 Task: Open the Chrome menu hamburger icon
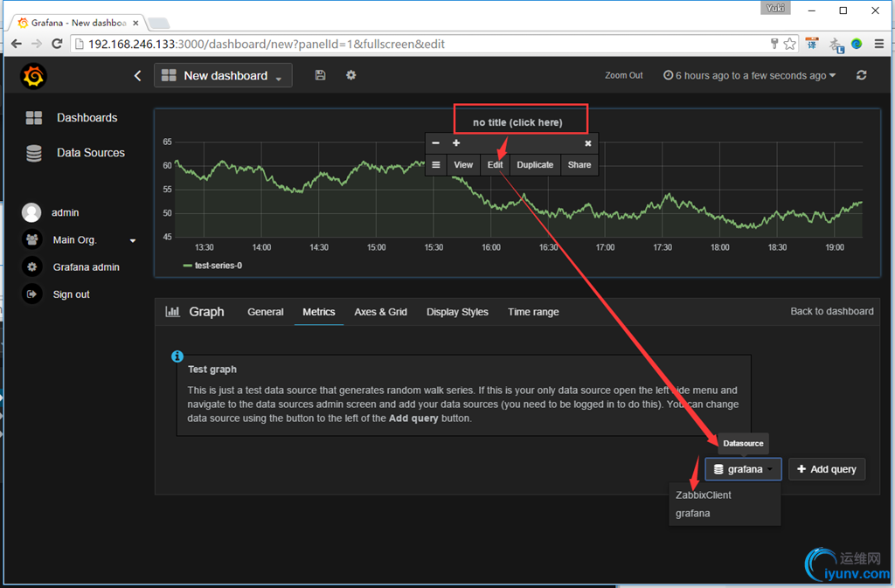879,44
